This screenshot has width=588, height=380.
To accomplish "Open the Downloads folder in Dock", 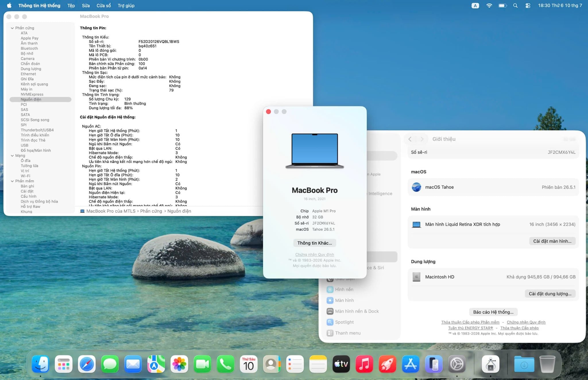I will point(524,365).
